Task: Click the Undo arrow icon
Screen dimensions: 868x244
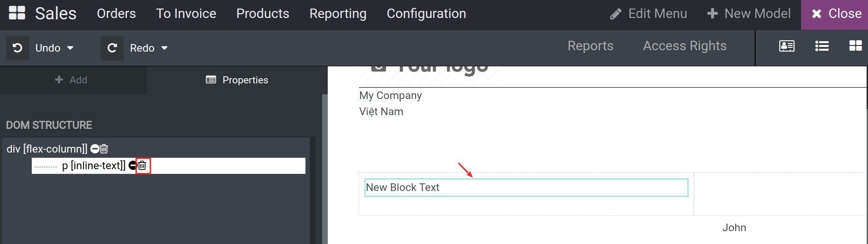Action: [x=18, y=48]
